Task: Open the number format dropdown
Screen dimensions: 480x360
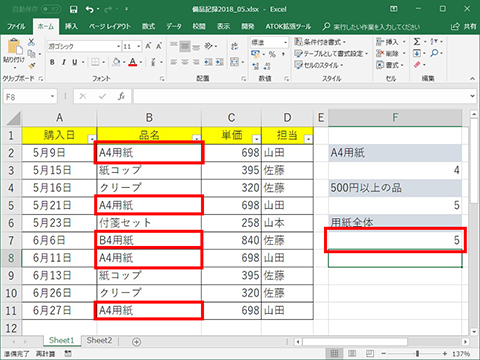Action: 285,42
